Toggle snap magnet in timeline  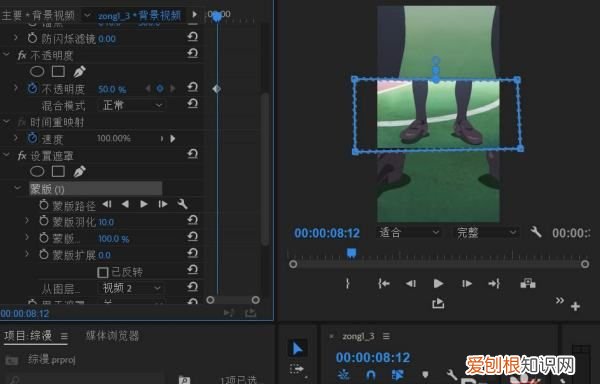[x=370, y=374]
